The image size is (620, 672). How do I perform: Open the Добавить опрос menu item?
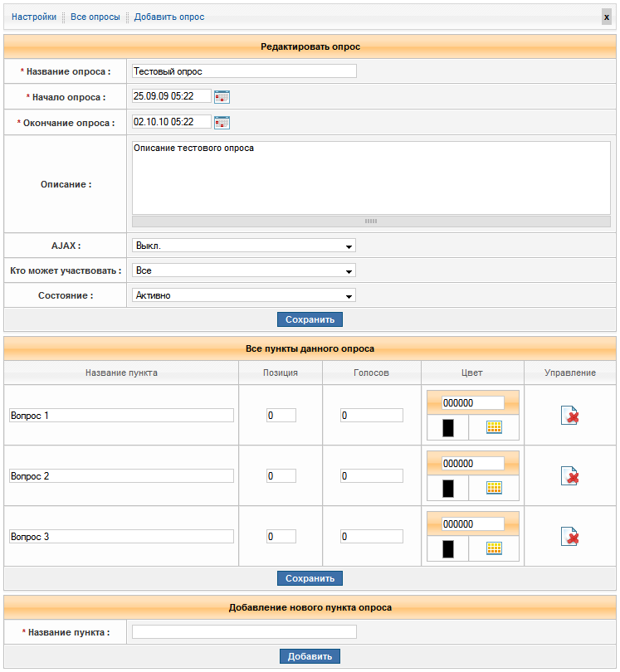pos(169,17)
